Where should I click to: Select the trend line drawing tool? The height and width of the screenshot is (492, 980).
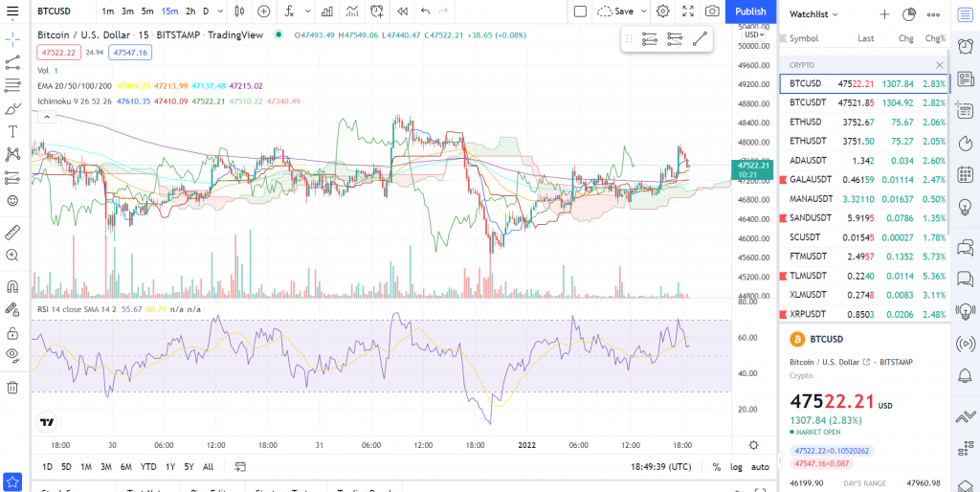point(12,62)
